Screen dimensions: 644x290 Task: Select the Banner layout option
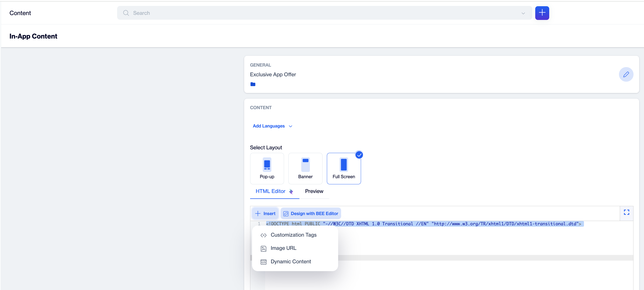[305, 168]
